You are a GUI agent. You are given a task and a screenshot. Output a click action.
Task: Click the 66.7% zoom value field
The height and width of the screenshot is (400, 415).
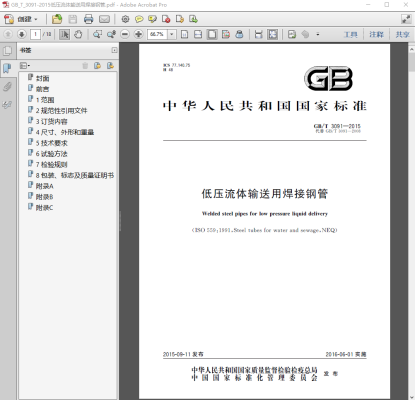(x=157, y=34)
